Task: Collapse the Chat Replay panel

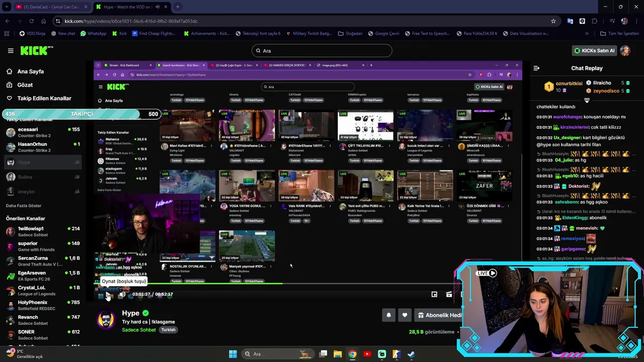Action: (536, 68)
